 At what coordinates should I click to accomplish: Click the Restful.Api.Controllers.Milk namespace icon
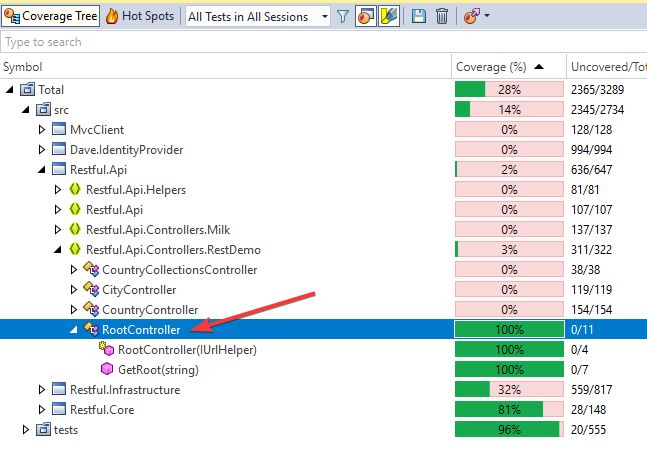pyautogui.click(x=75, y=229)
